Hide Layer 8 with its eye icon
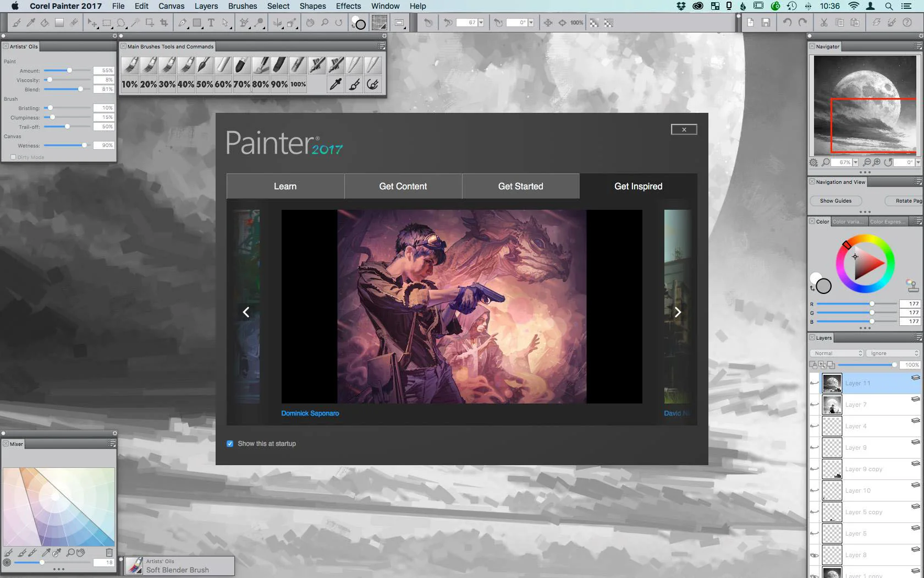The image size is (924, 578). [815, 555]
